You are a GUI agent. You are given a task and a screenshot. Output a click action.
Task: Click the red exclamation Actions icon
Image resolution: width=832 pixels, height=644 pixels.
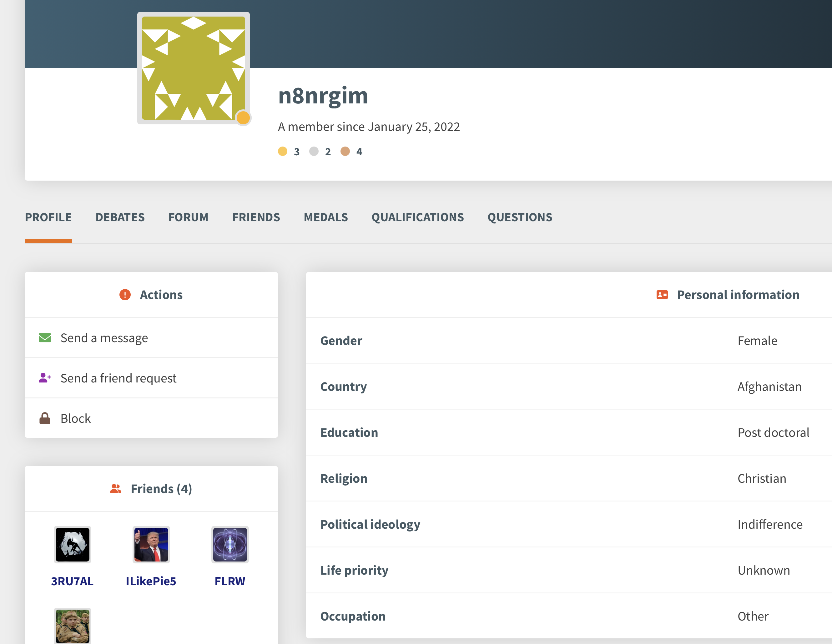[x=125, y=295]
